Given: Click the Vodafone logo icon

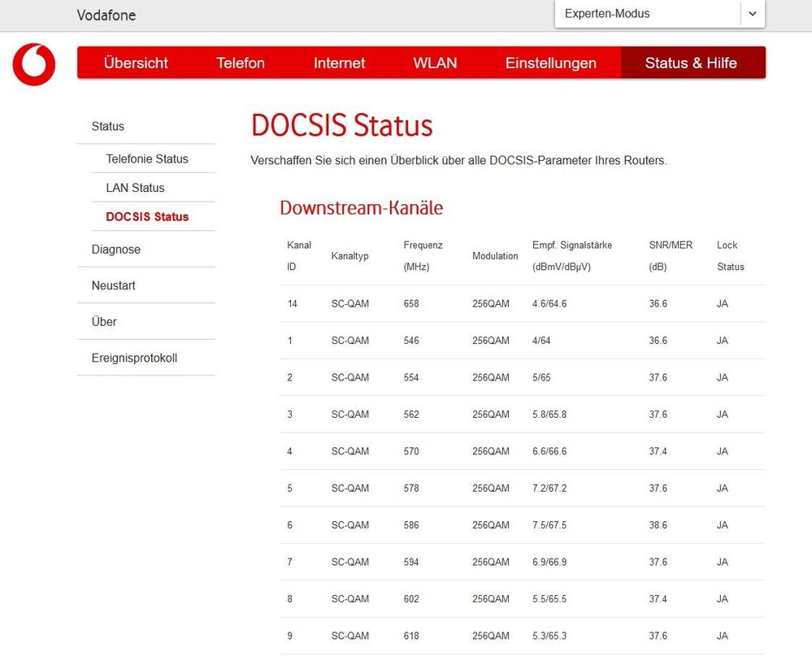Looking at the screenshot, I should [33, 65].
